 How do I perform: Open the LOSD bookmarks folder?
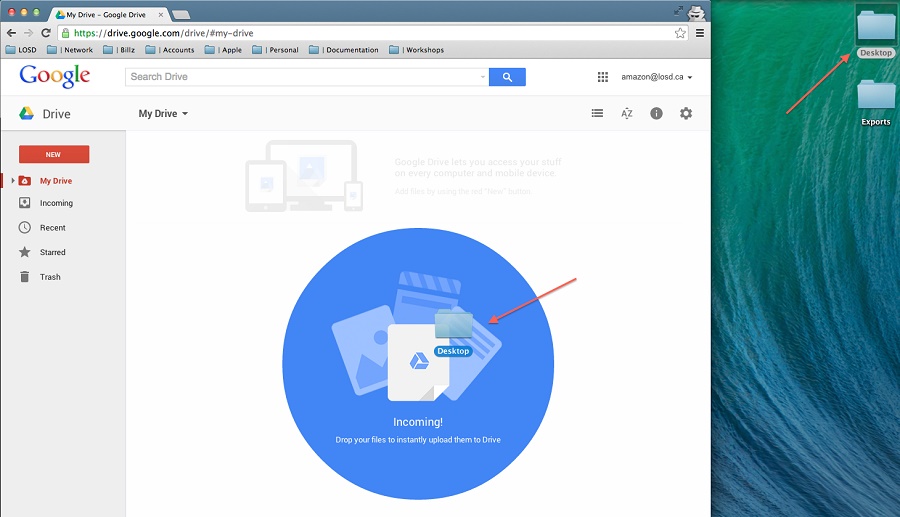pyautogui.click(x=21, y=50)
